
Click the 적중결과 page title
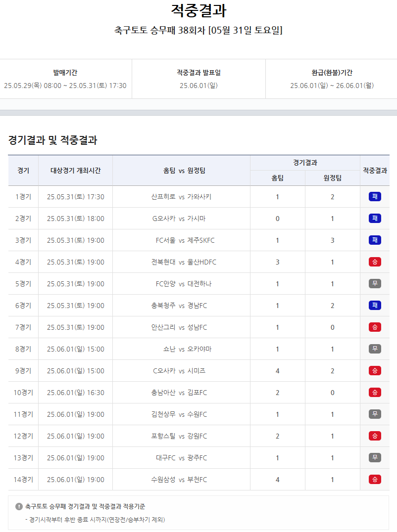coord(198,11)
